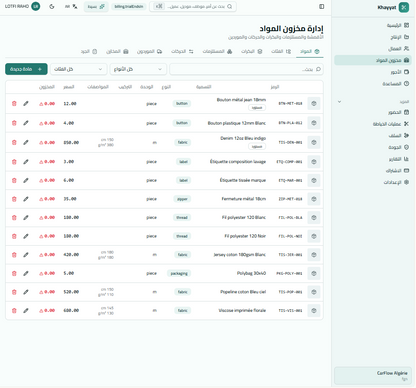
Task: Open المساعدة in the sidebar
Action: (x=373, y=84)
